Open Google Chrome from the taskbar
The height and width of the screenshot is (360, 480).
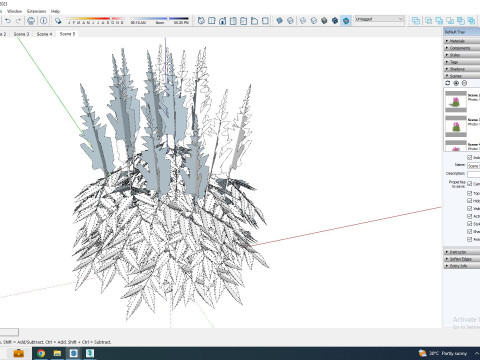(41, 353)
